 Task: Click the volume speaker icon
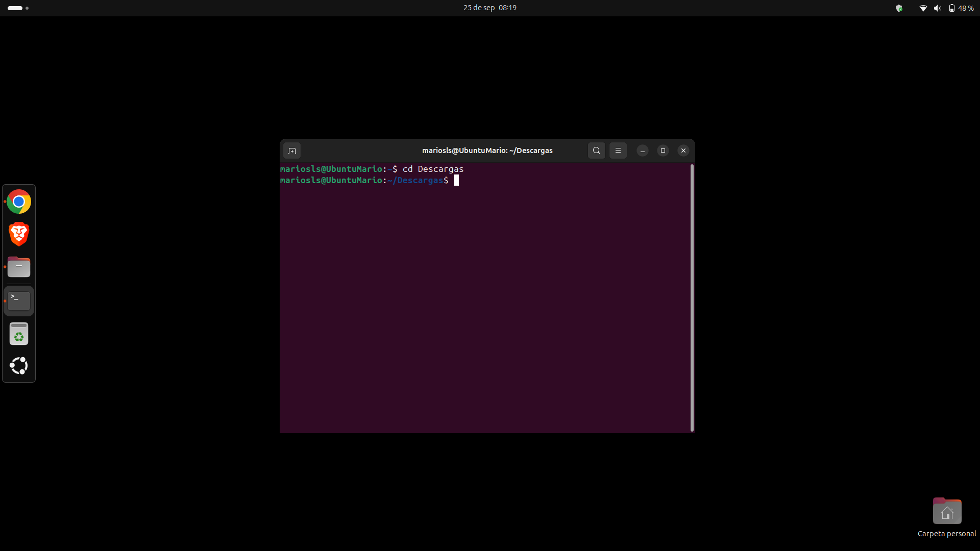938,8
